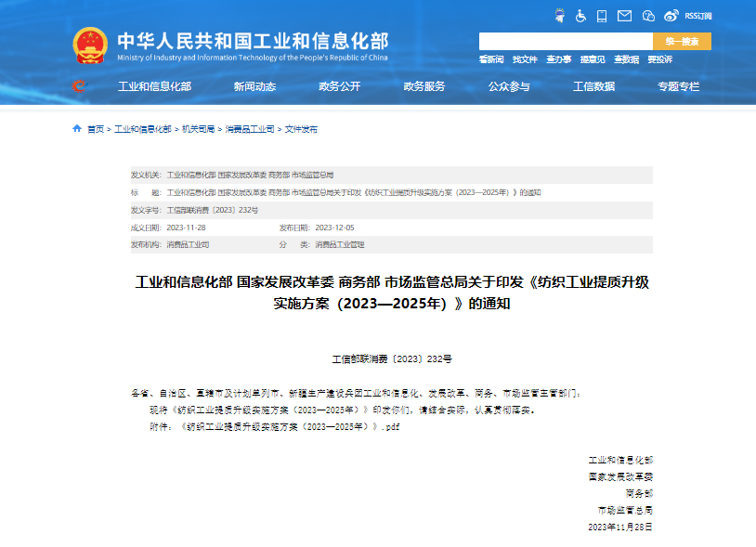Open the Weibo icon in header

tap(671, 15)
